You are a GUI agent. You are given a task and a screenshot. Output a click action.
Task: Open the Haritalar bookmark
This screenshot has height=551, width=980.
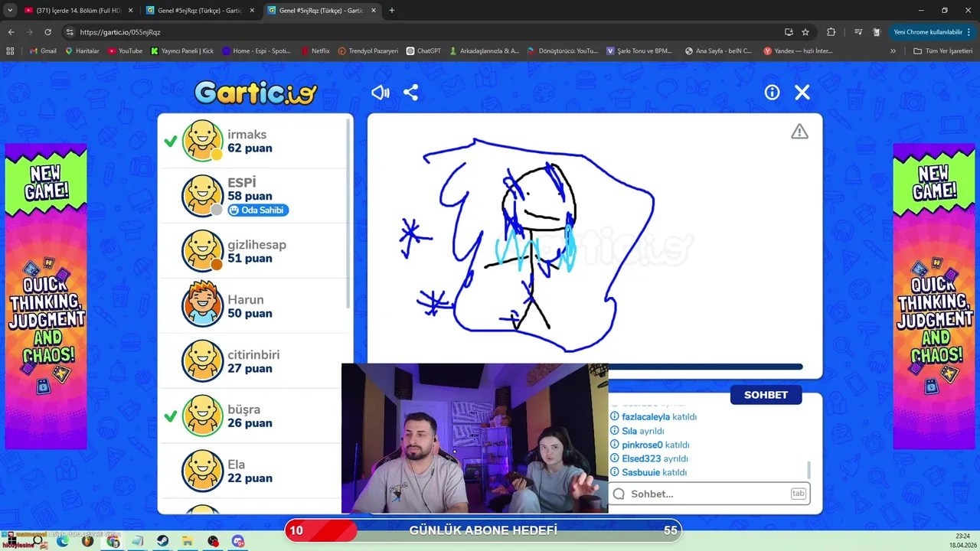click(x=83, y=51)
